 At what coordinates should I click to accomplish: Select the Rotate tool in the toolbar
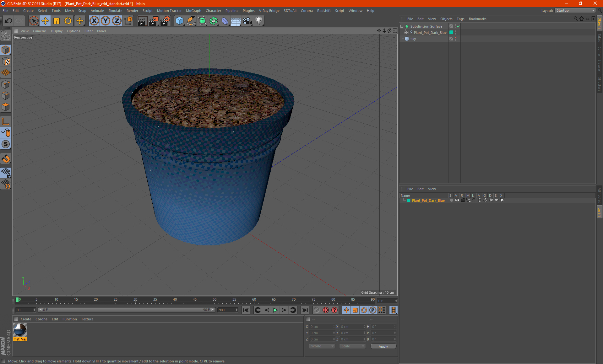point(68,21)
